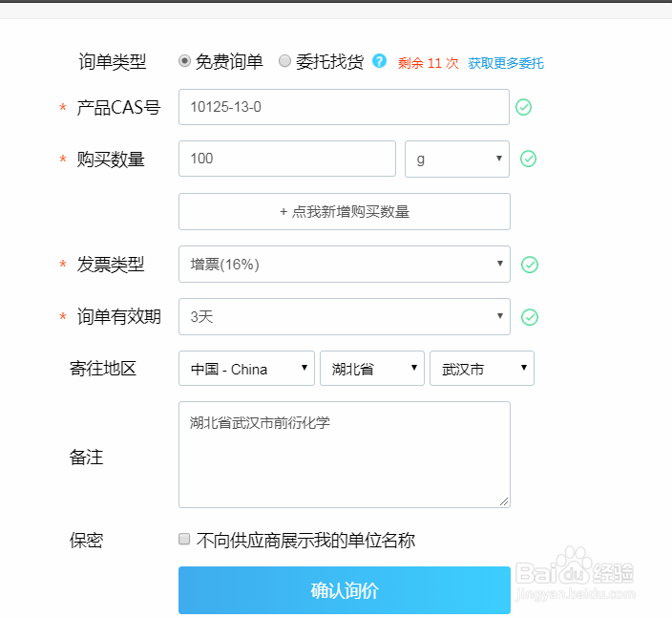Screen dimensions: 672x618
Task: Expand the 询单有效期 dropdown showing 3天
Action: (x=345, y=316)
